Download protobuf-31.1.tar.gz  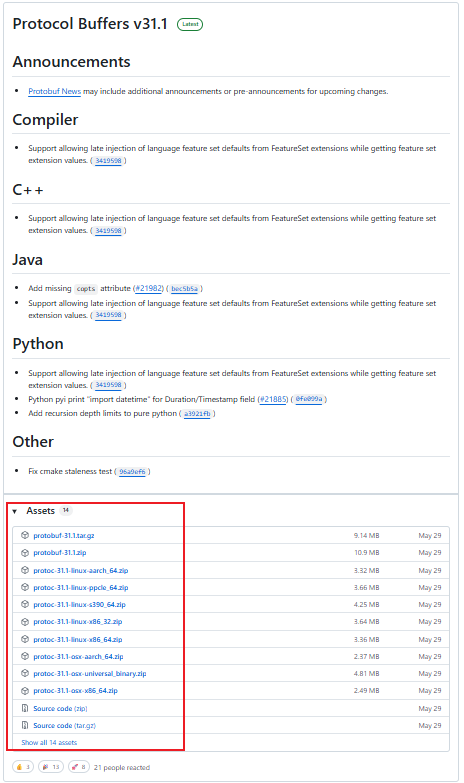pos(64,535)
